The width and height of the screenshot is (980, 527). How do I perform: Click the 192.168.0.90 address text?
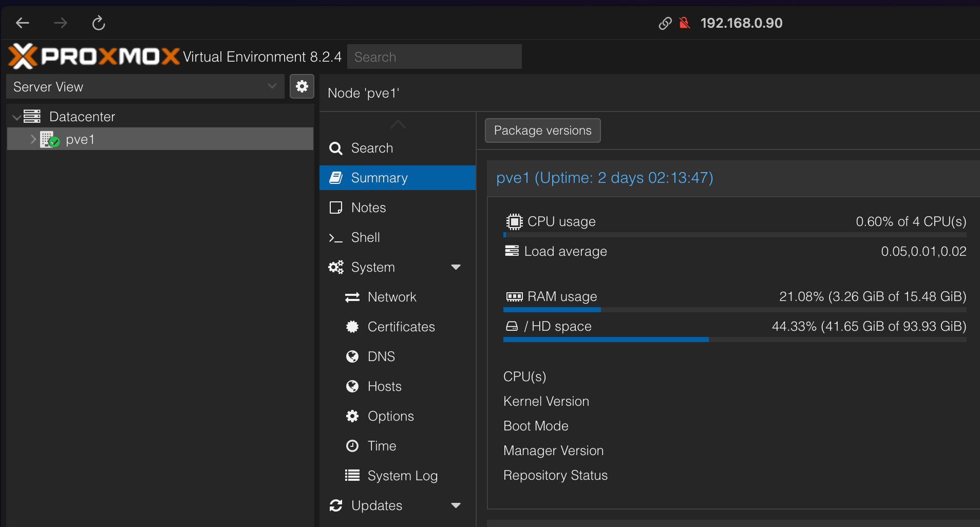[x=741, y=23]
